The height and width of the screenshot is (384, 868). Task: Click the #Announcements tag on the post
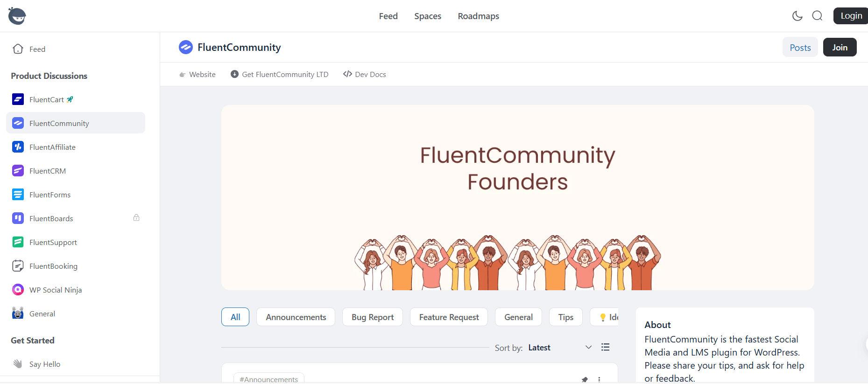(269, 378)
